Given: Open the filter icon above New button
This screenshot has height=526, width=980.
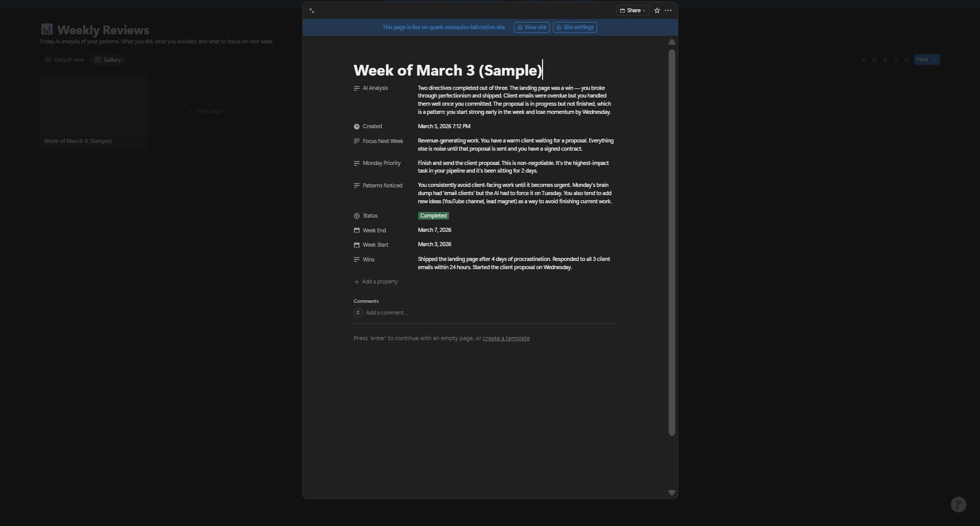Looking at the screenshot, I should (x=864, y=60).
